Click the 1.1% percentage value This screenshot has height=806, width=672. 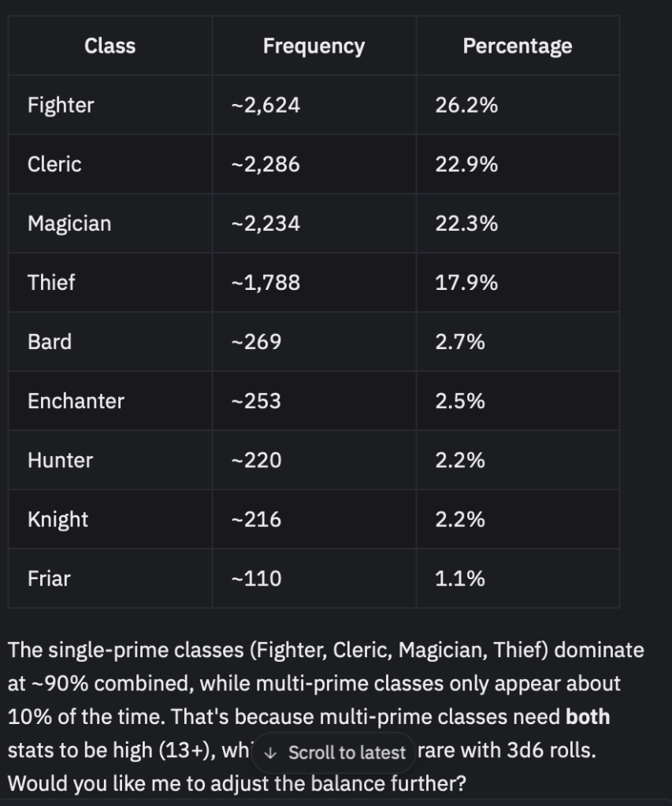click(x=459, y=578)
